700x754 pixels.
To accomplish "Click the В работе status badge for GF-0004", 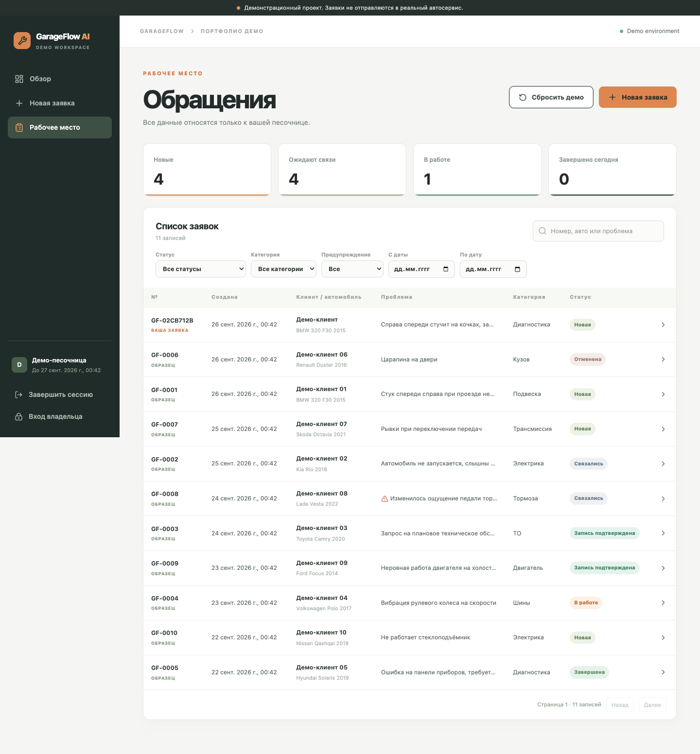I will tap(586, 602).
